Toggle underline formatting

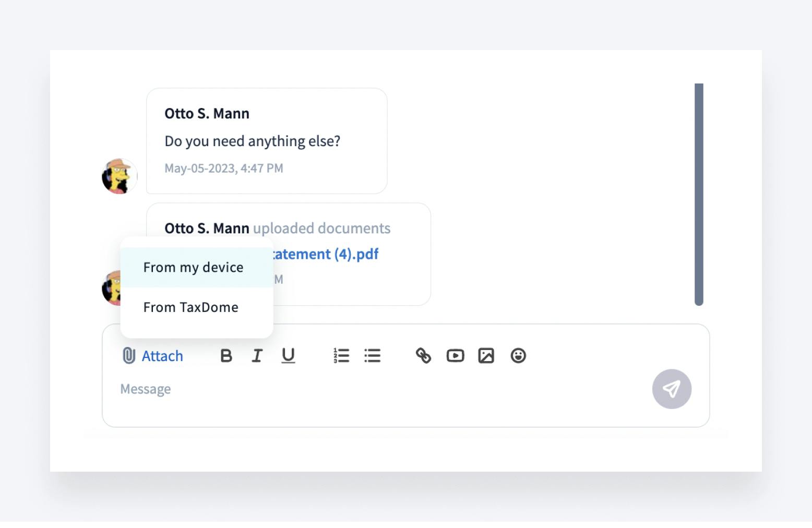pos(288,356)
